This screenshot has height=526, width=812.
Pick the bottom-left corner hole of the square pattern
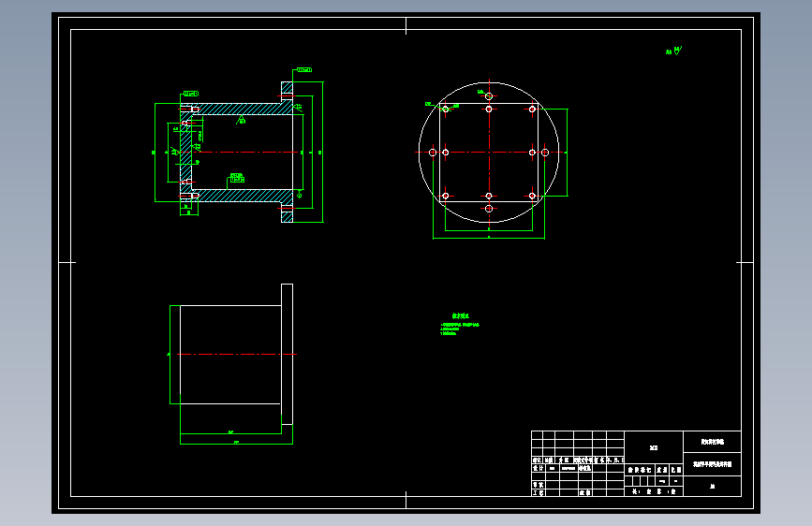[446, 196]
